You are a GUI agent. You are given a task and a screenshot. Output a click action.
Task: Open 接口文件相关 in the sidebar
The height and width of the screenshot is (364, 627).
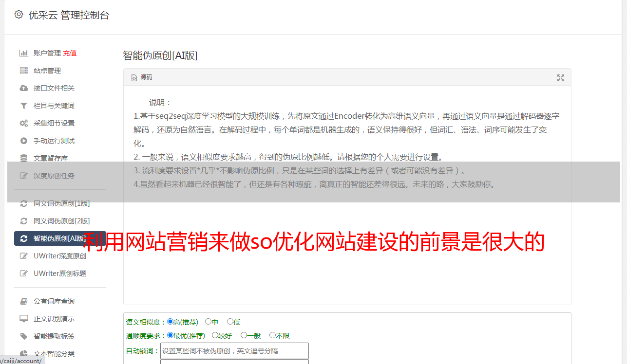(54, 88)
